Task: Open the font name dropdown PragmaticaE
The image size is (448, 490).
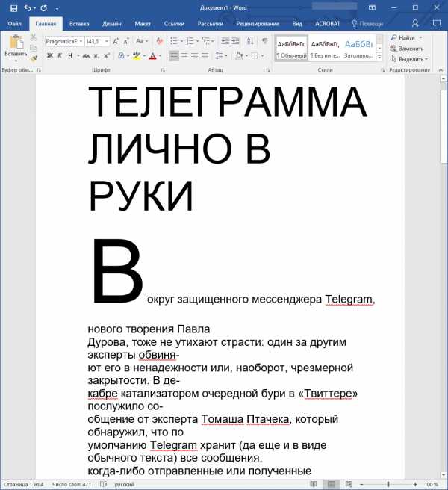Action: [64, 41]
